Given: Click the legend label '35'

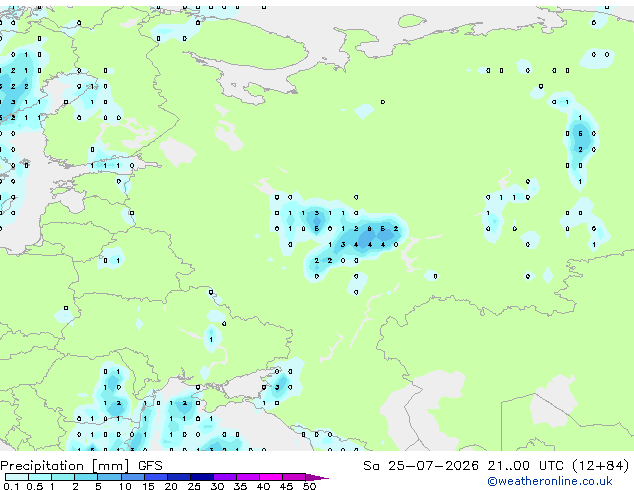Looking at the screenshot, I should pyautogui.click(x=240, y=486).
